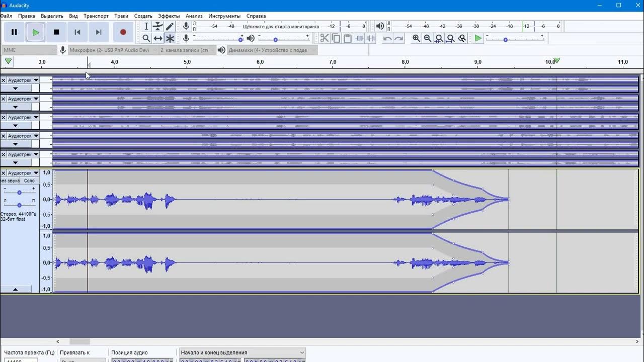Open the Справка menu
The height and width of the screenshot is (362, 644).
click(256, 16)
